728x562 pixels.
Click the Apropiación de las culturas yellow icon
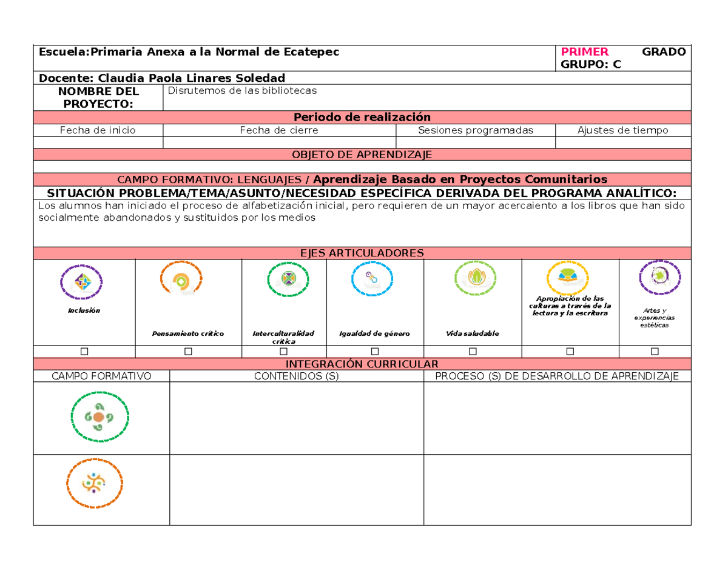pyautogui.click(x=568, y=278)
